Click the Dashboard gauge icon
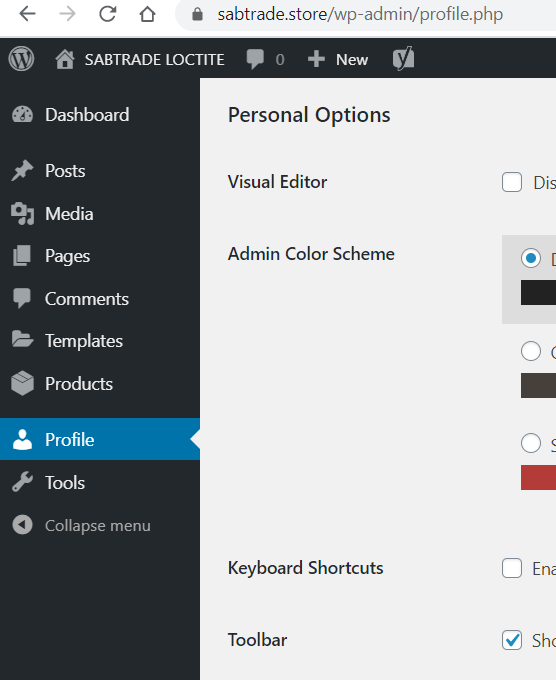Viewport: 556px width, 680px height. pyautogui.click(x=23, y=115)
